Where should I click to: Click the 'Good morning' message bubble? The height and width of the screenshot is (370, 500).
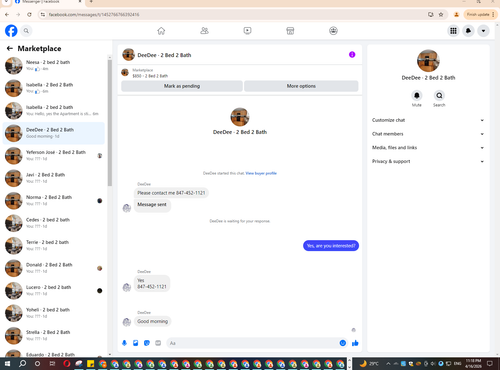[153, 321]
